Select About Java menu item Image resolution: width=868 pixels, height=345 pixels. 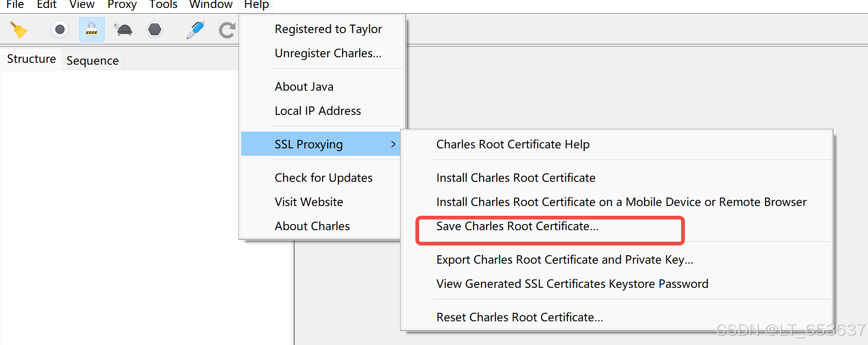[x=322, y=86]
